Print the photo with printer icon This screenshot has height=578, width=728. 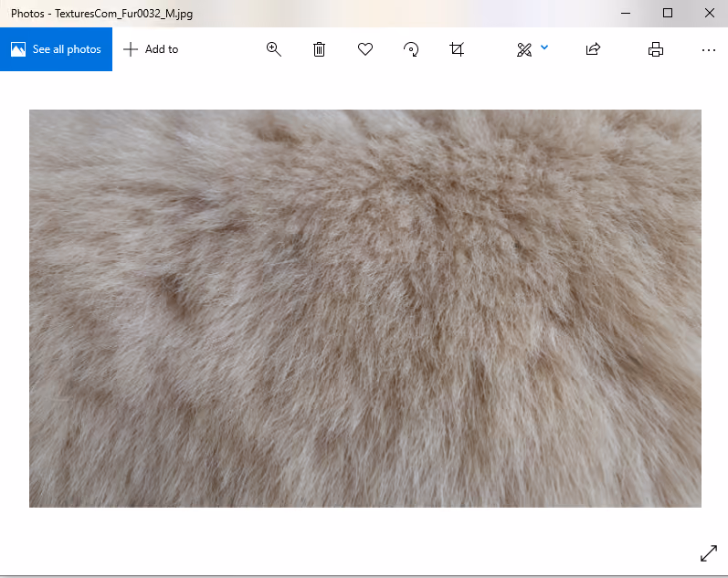pyautogui.click(x=656, y=49)
